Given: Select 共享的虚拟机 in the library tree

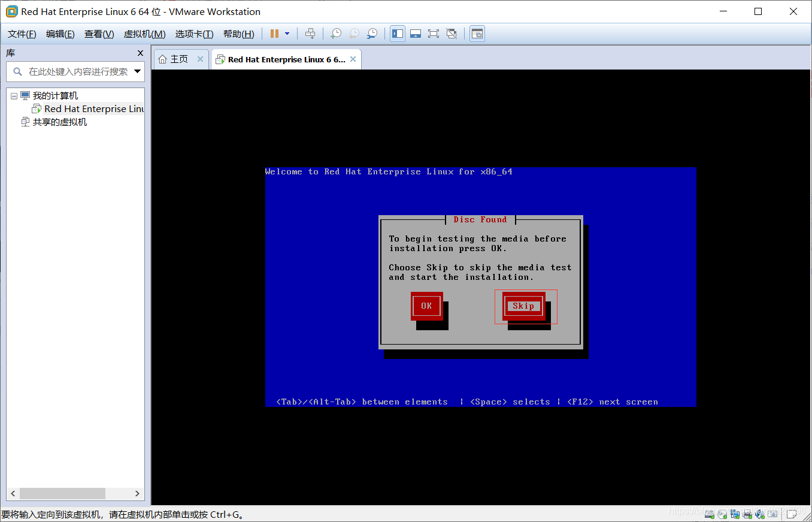Looking at the screenshot, I should (x=60, y=122).
